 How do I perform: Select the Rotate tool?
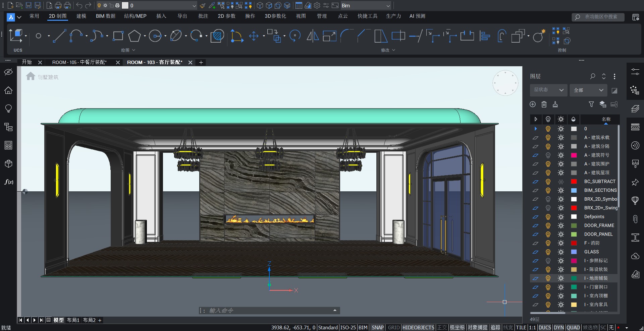coord(295,36)
